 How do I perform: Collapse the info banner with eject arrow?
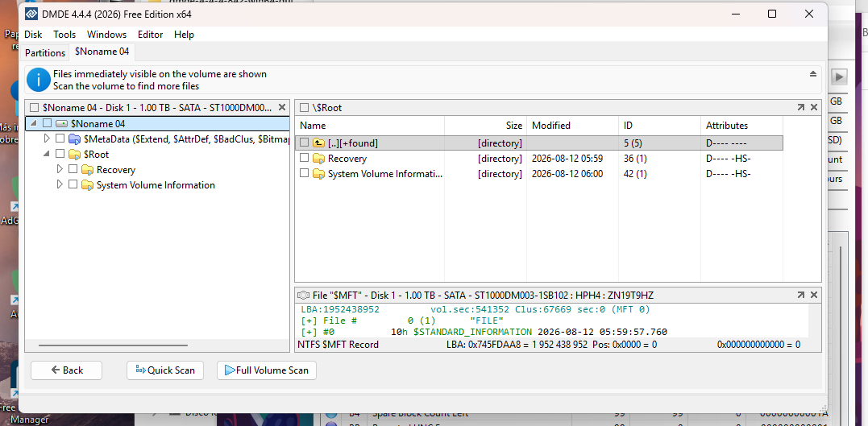[x=813, y=74]
